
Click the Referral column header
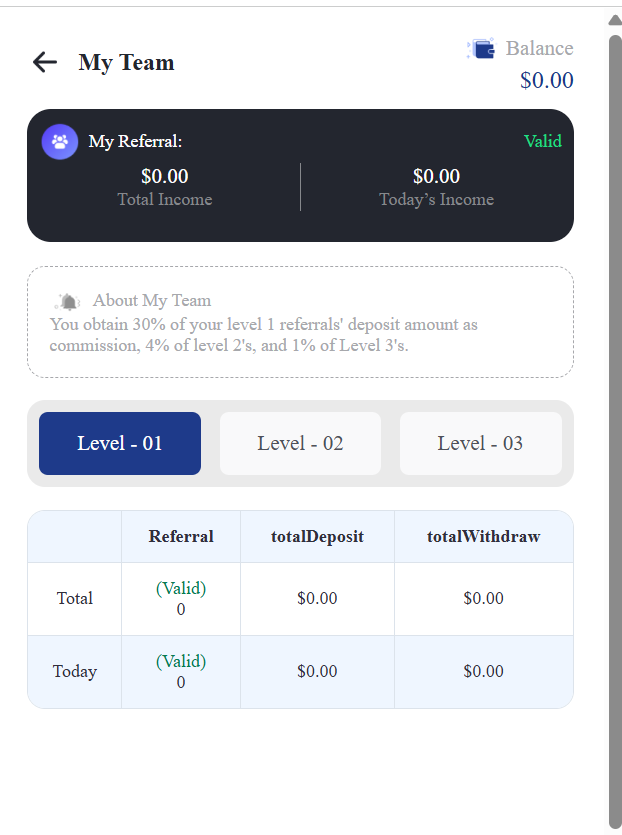coord(181,537)
